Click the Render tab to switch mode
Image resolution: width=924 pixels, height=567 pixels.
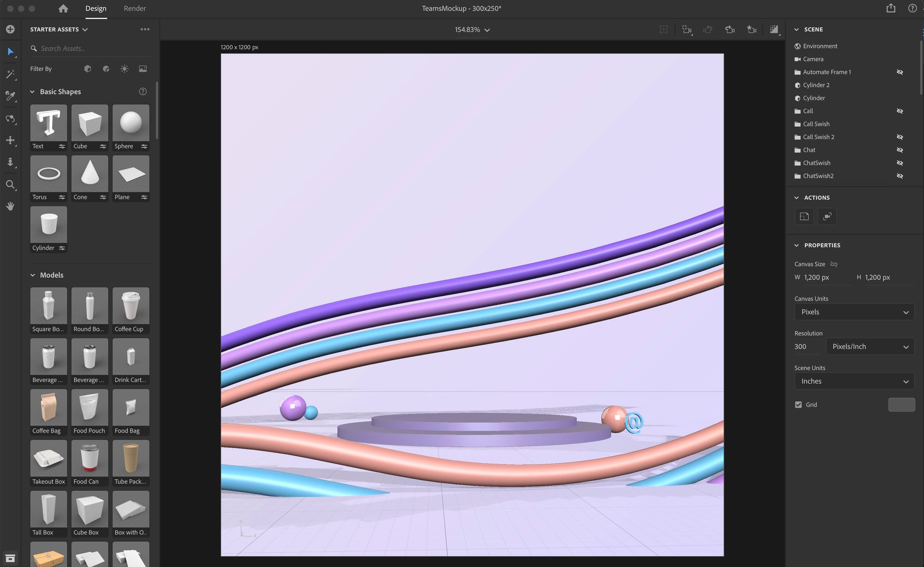[x=134, y=9]
